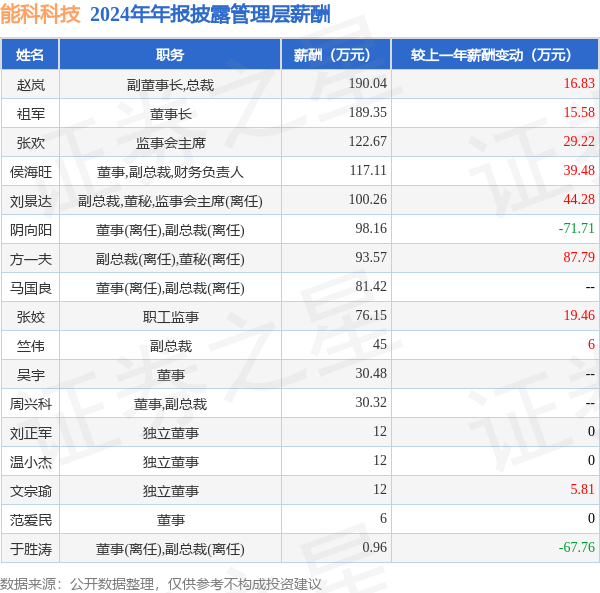
Task: Click change value 19.46
Action: [579, 315]
